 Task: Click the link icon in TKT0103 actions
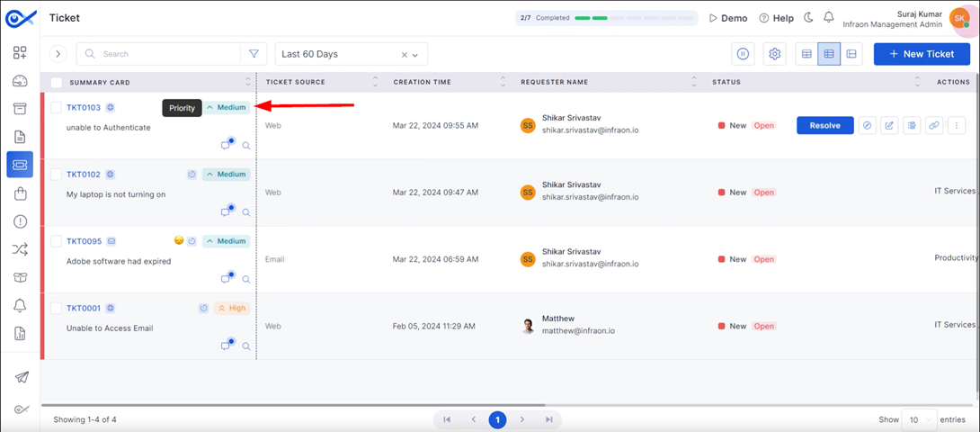pyautogui.click(x=934, y=126)
